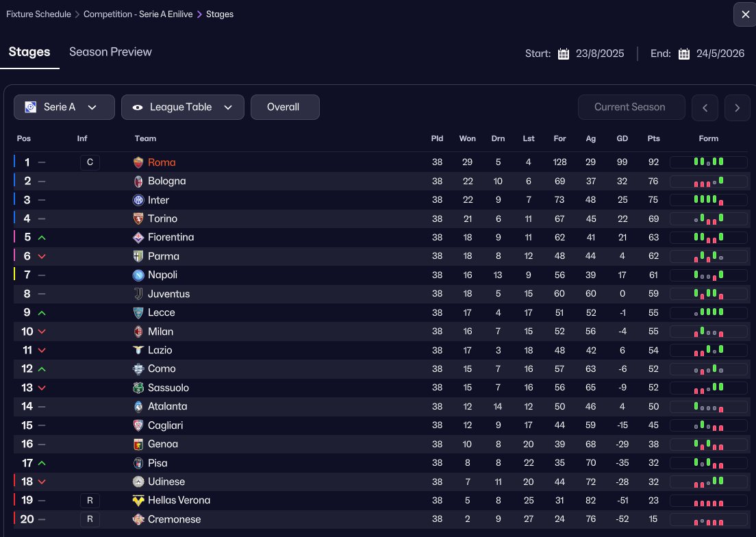The image size is (756, 537).
Task: Open Fixture Schedule breadcrumb link
Action: point(38,14)
